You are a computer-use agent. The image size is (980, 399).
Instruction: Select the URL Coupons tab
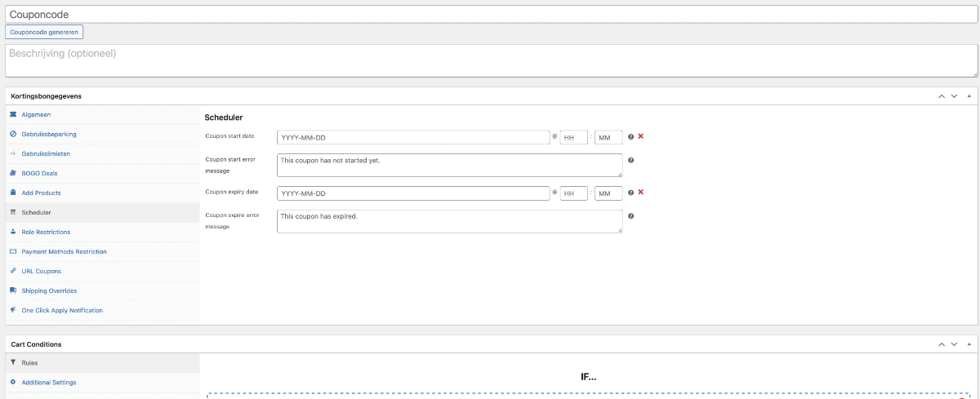coord(41,272)
